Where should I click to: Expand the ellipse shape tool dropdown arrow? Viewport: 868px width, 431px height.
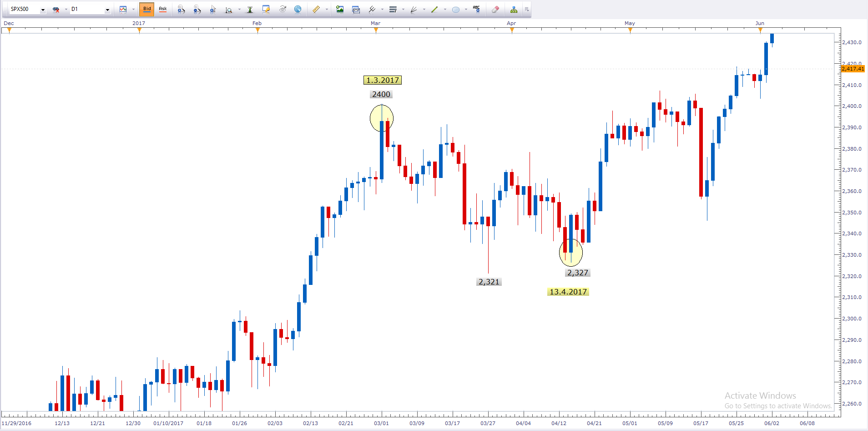tap(466, 10)
